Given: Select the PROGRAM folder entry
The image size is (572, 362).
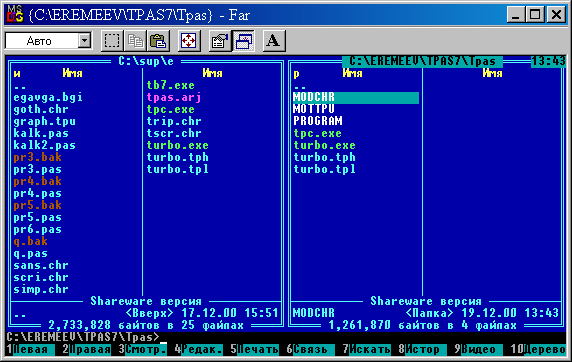Looking at the screenshot, I should point(318,121).
